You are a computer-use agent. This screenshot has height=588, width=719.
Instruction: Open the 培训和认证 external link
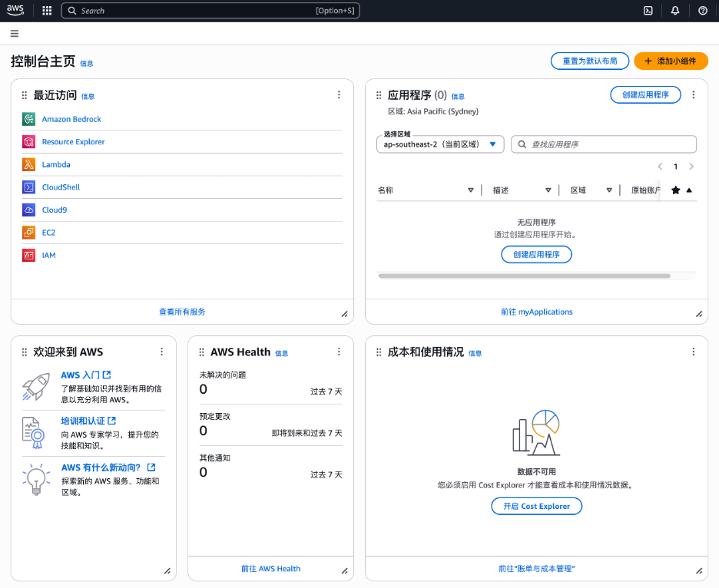point(88,421)
